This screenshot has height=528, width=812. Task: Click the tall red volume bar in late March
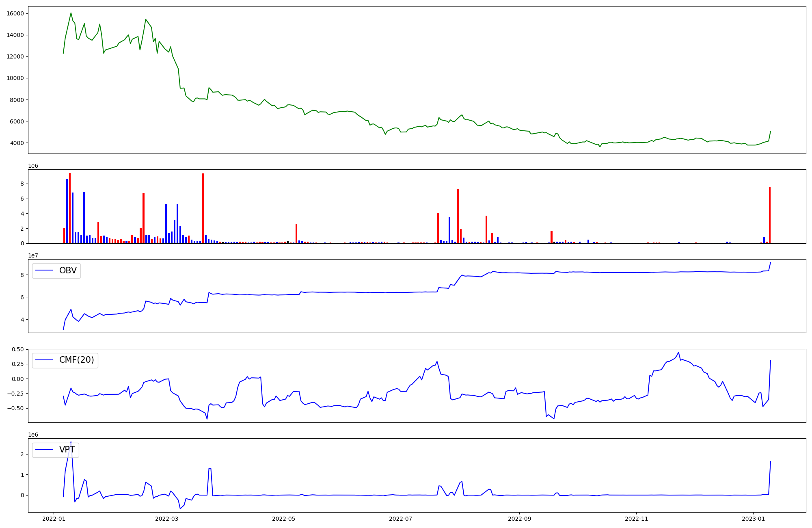click(x=203, y=208)
